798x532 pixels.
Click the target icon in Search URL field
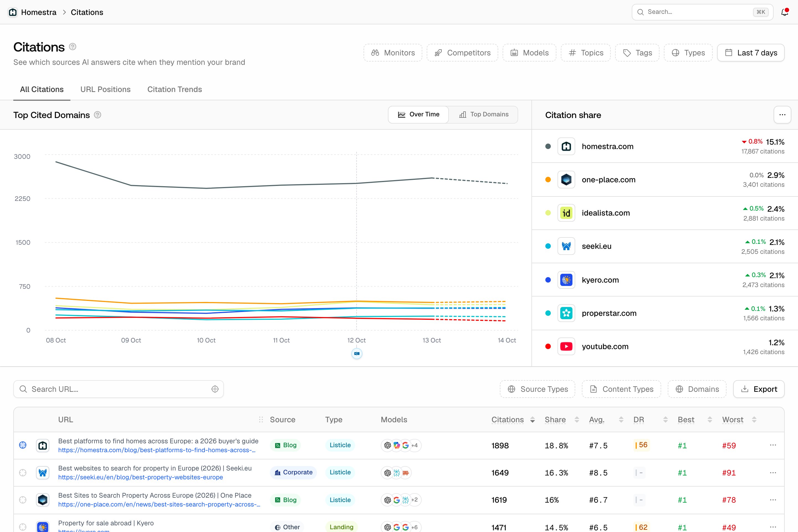click(215, 389)
